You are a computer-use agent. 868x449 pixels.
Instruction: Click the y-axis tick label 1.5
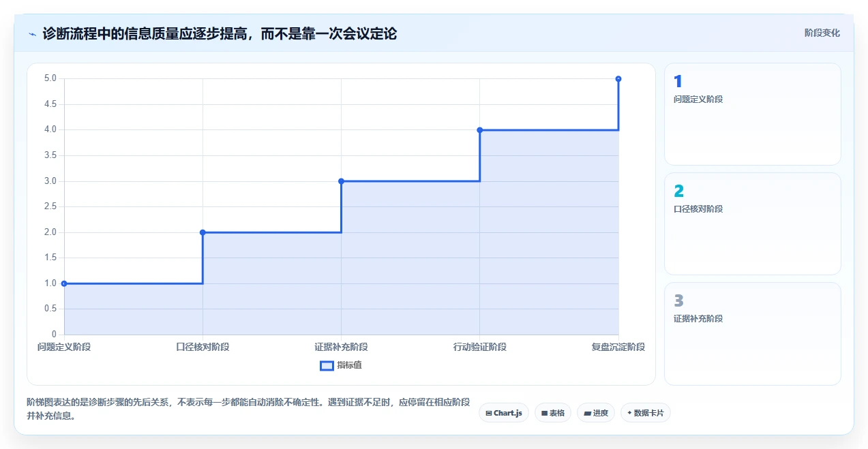[50, 258]
